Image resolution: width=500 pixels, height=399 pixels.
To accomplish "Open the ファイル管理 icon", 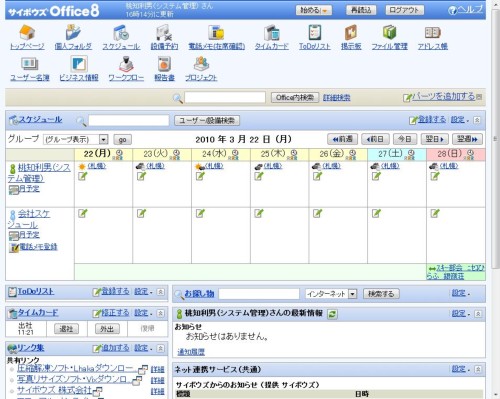I will point(389,33).
